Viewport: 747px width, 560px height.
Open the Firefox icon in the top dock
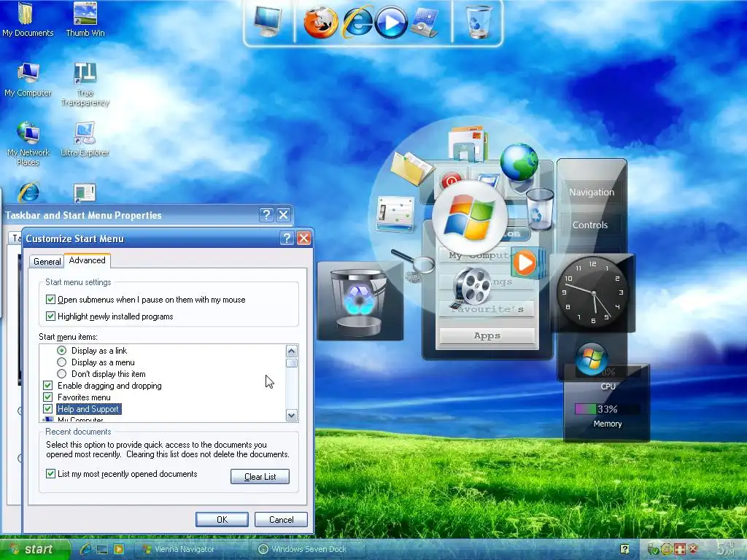[321, 23]
